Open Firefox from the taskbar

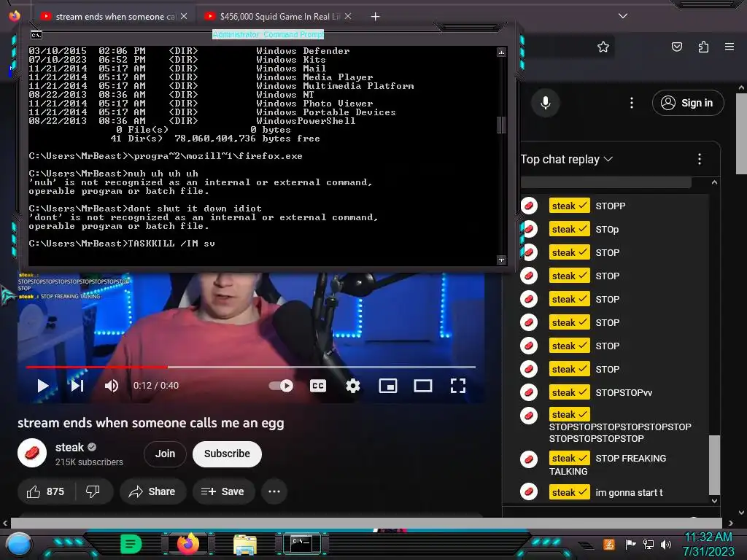coord(188,544)
